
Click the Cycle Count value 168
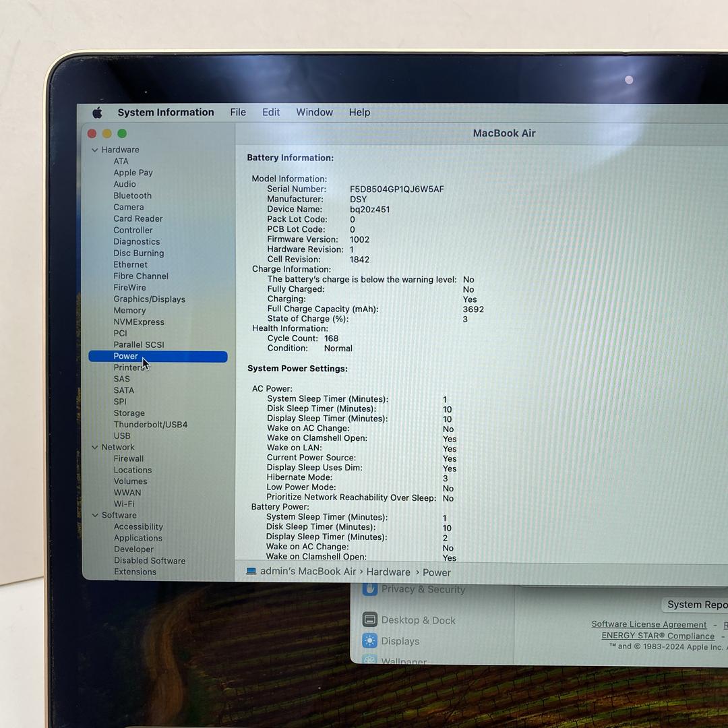[x=332, y=338]
